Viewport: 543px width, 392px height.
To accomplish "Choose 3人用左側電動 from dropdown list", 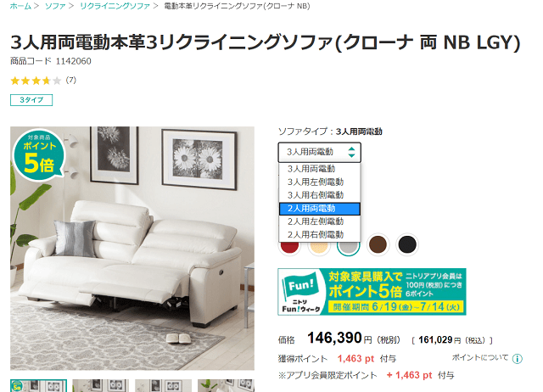I will (320, 182).
